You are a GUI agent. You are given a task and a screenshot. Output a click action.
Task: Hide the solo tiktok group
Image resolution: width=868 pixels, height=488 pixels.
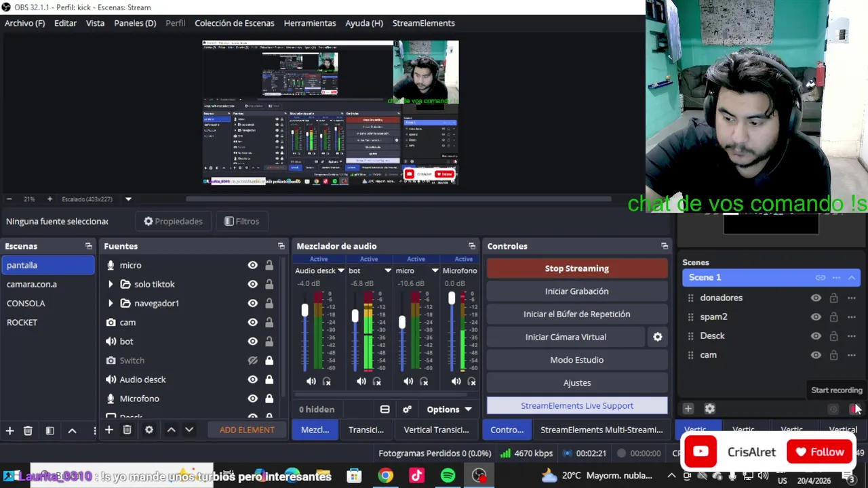coord(252,284)
